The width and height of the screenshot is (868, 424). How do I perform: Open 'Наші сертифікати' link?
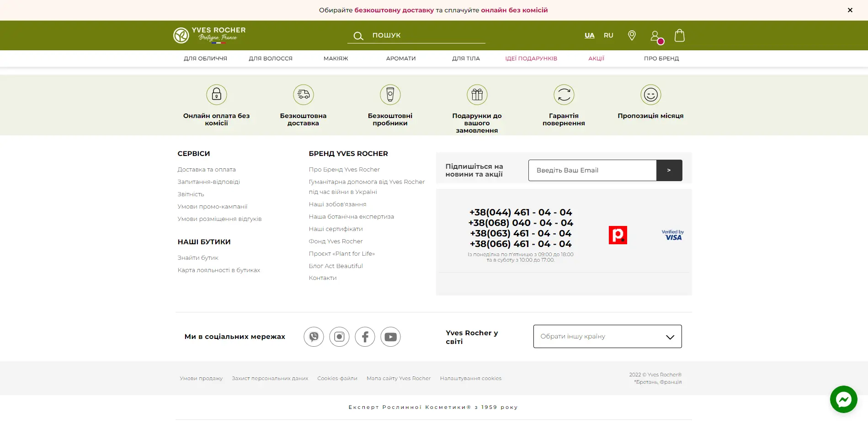pos(335,229)
